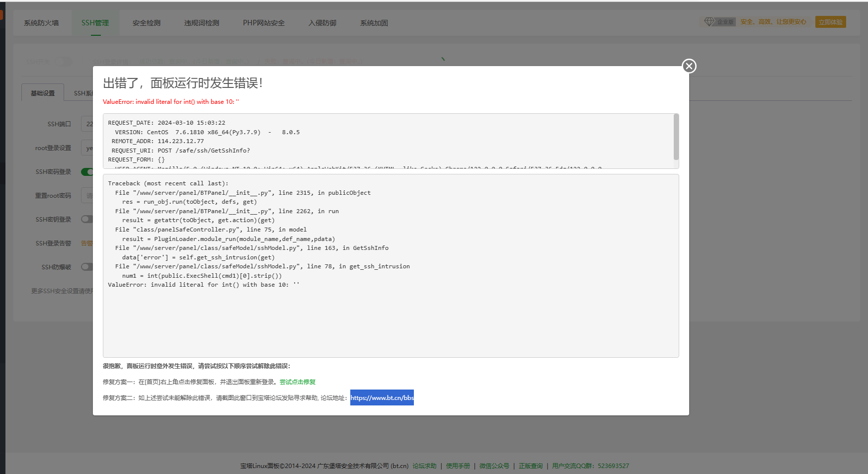Screen dimensions: 868x474
Task: Click the 微信公众号 footer link
Action: [x=494, y=466]
